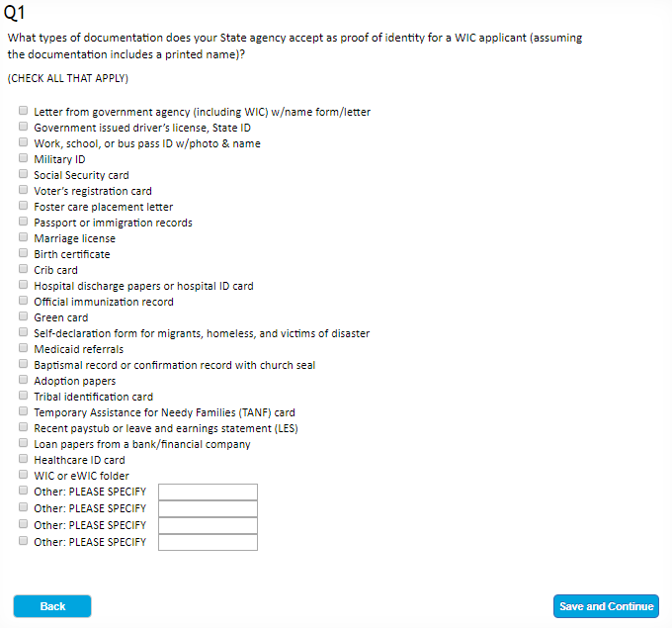Click the Save and Continue button
The width and height of the screenshot is (672, 628).
click(x=606, y=606)
